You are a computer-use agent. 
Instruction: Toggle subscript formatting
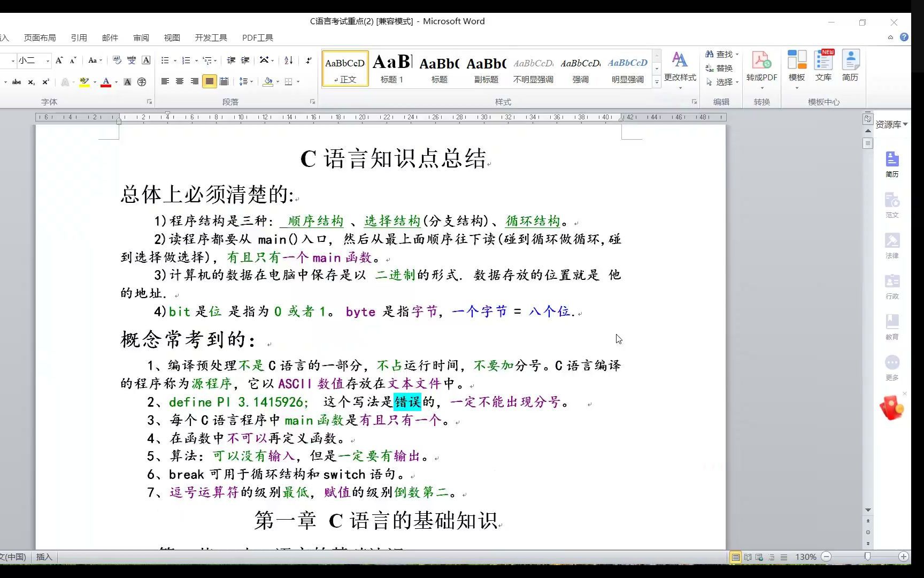32,82
